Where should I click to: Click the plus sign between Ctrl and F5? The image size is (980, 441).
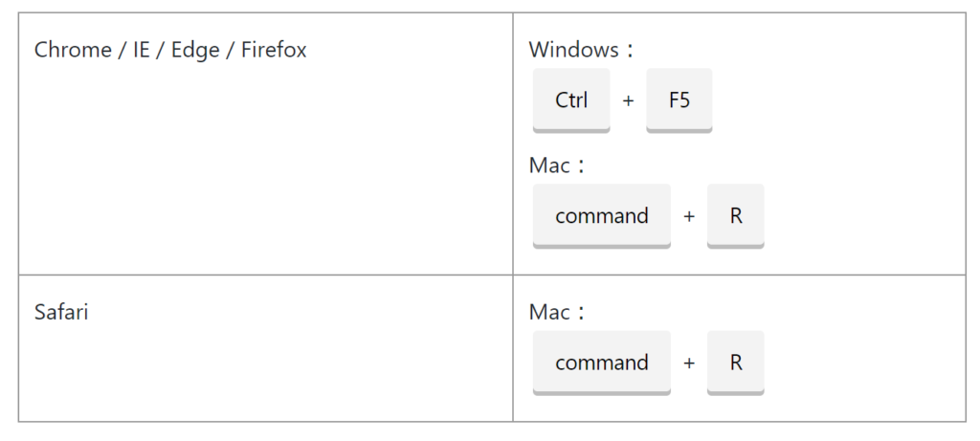628,100
